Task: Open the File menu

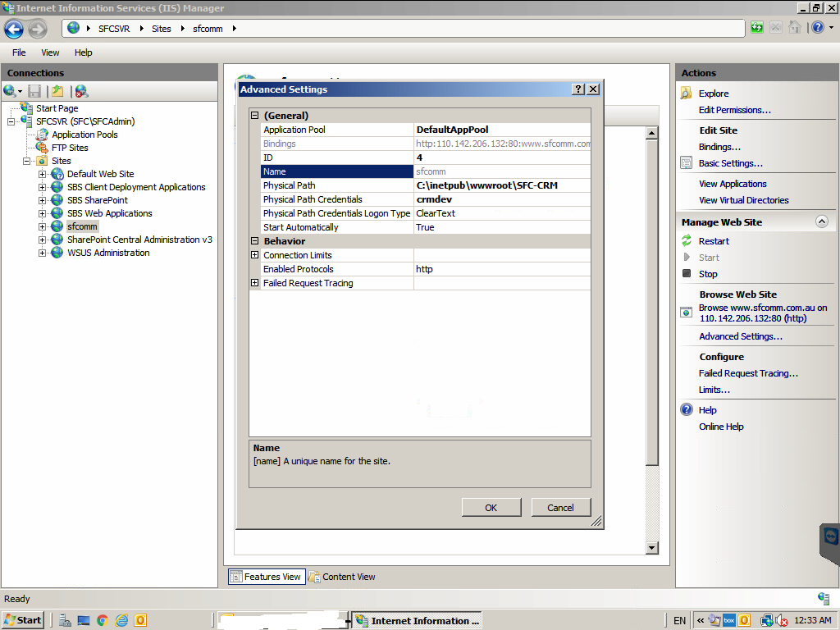Action: click(19, 52)
